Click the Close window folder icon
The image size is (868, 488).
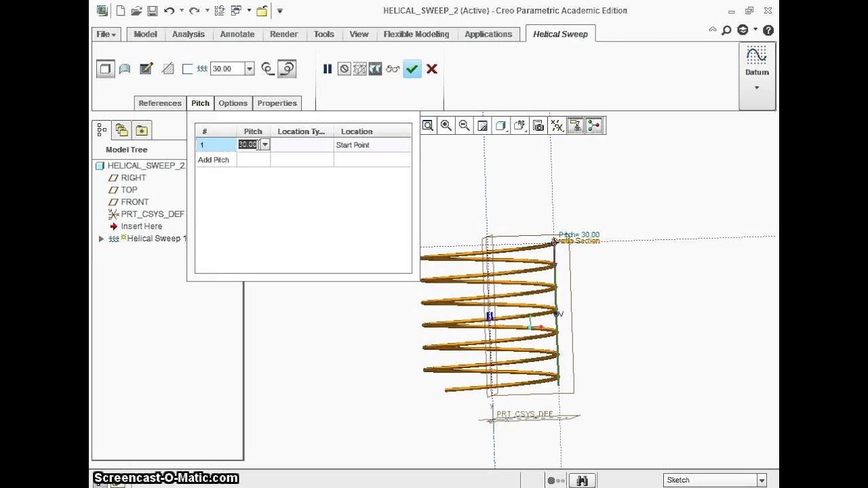click(262, 11)
